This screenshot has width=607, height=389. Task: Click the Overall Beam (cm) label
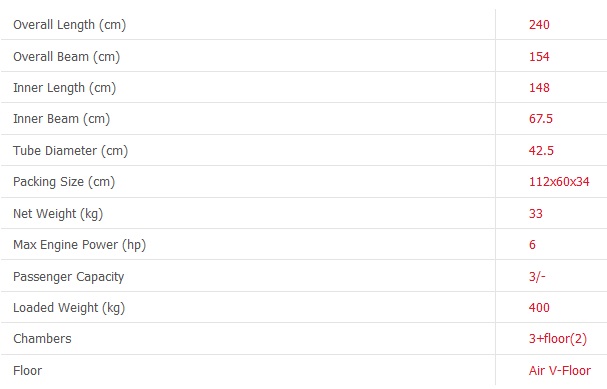67,57
